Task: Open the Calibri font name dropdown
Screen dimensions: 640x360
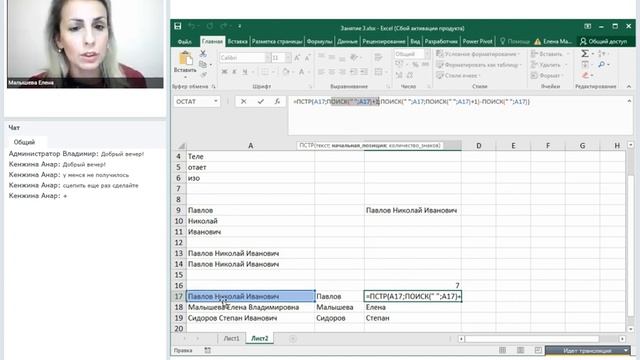Action: [267, 58]
